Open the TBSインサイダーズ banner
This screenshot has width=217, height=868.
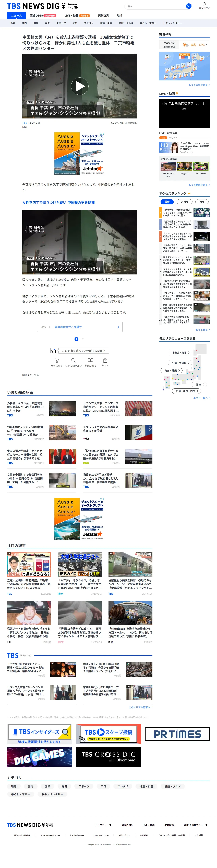[39, 734]
